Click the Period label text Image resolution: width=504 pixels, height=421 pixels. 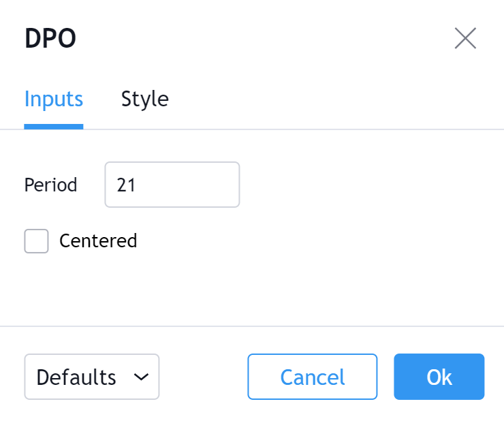point(50,185)
